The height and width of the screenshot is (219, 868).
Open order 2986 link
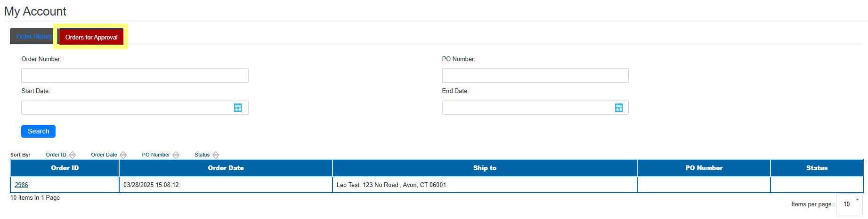point(21,185)
